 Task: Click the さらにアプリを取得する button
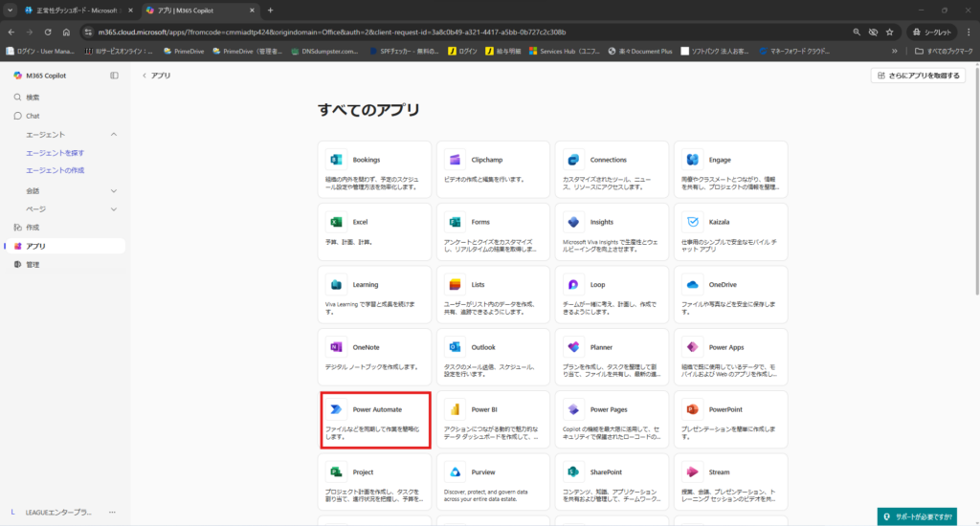click(918, 76)
